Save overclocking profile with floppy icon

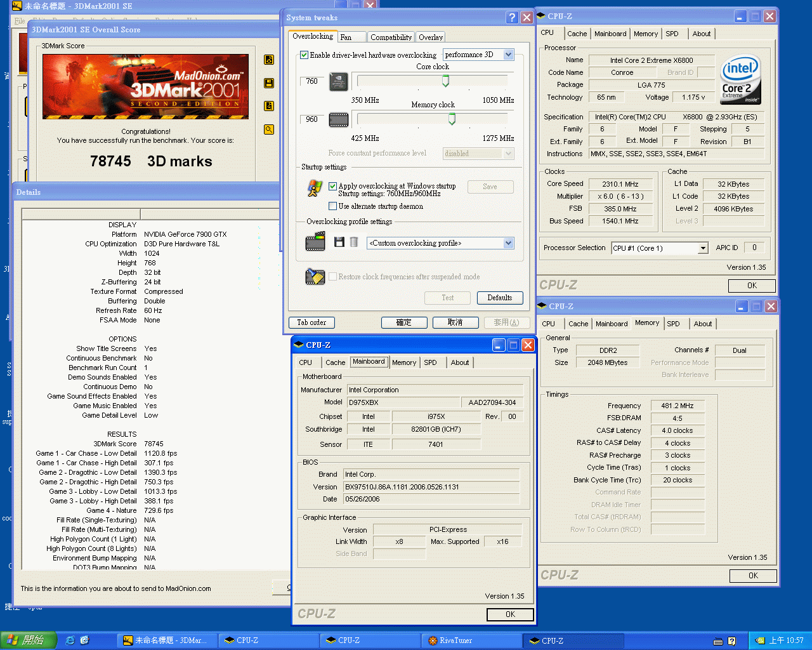pos(339,242)
